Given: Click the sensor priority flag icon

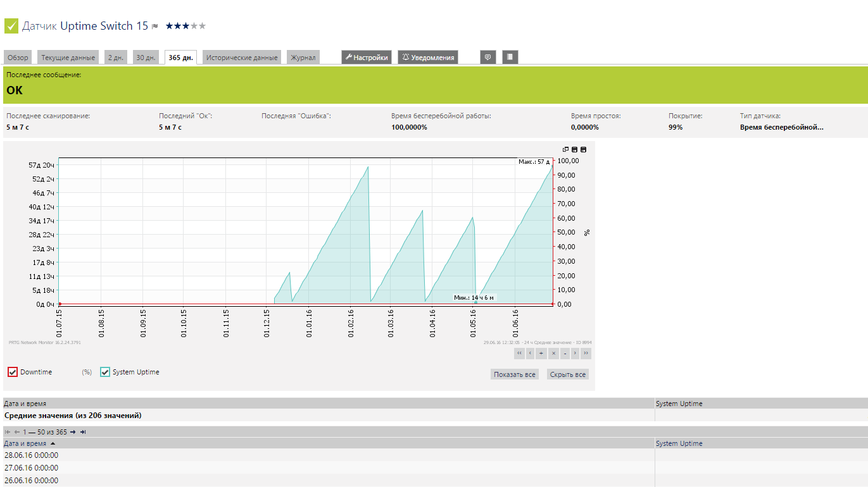Looking at the screenshot, I should coord(154,27).
